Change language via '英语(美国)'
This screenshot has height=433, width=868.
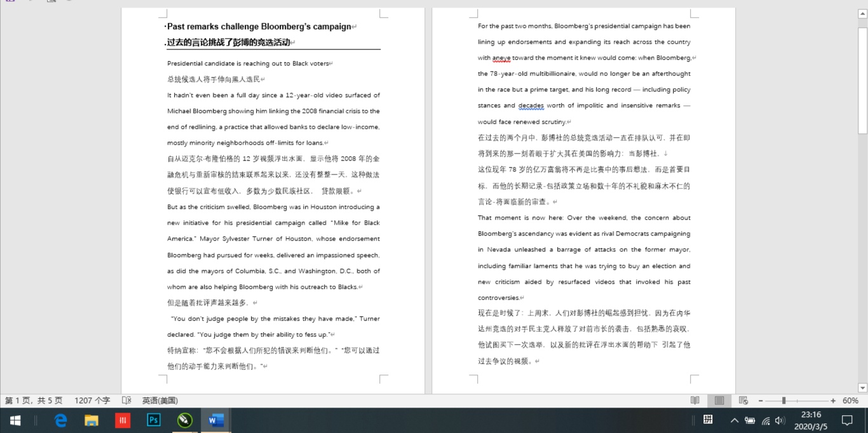click(159, 401)
